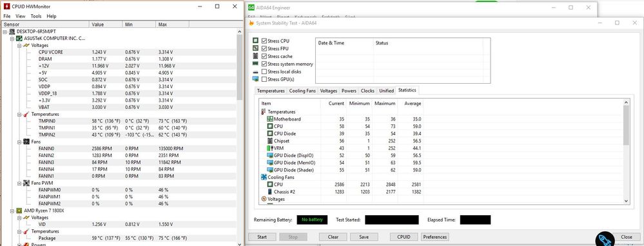Open the View menu in HWMonitor
The height and width of the screenshot is (246, 644).
pyautogui.click(x=21, y=16)
